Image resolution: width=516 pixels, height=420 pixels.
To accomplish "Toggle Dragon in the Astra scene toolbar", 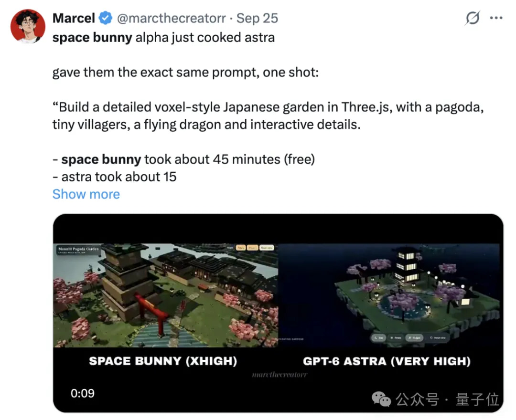I will [x=414, y=338].
